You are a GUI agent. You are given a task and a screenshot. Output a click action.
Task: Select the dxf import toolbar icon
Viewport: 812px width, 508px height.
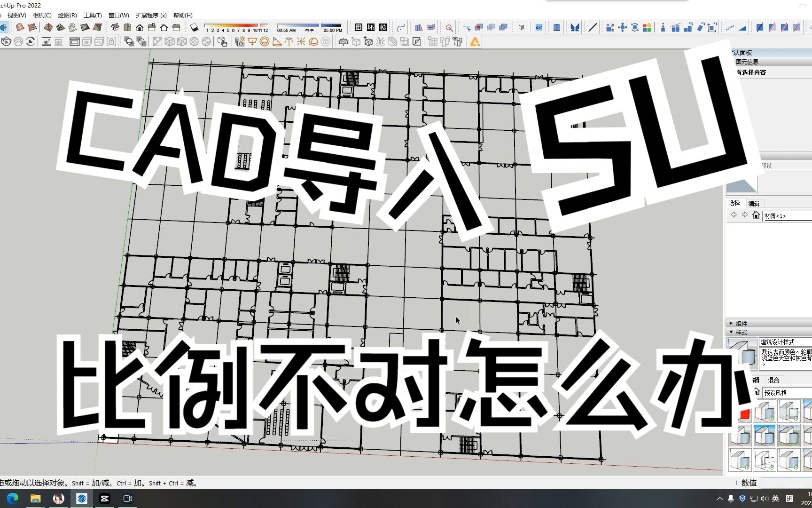[x=539, y=28]
